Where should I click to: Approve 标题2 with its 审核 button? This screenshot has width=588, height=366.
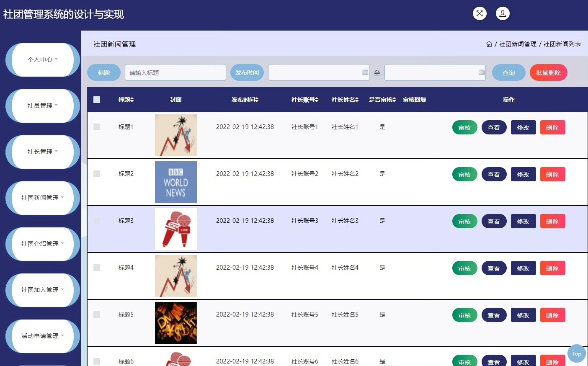[x=465, y=175]
